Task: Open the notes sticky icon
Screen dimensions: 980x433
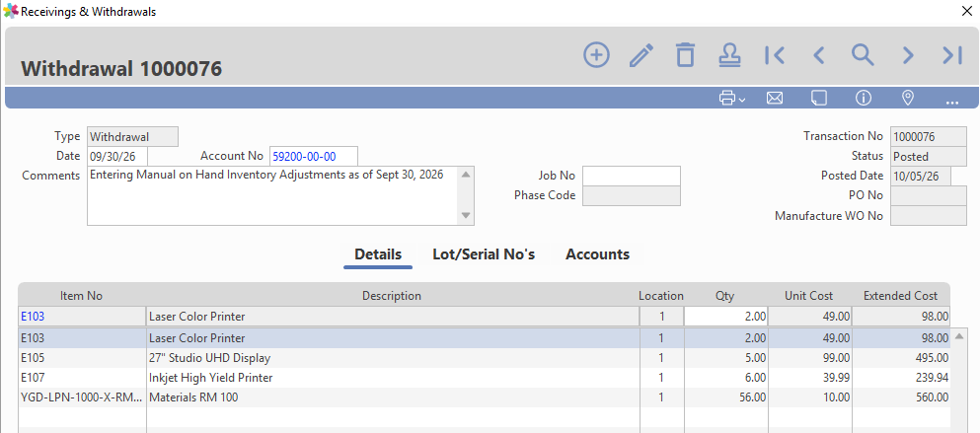Action: click(x=819, y=98)
